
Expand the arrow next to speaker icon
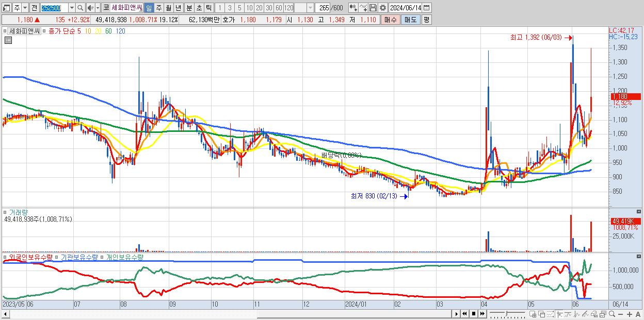pyautogui.click(x=98, y=8)
